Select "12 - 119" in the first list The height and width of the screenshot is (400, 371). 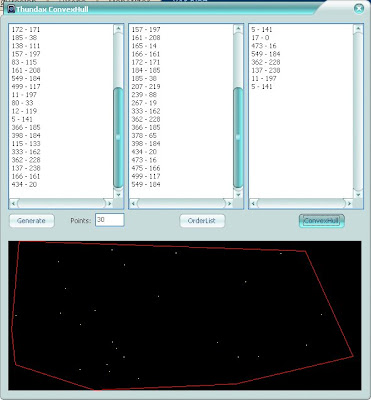click(x=24, y=111)
